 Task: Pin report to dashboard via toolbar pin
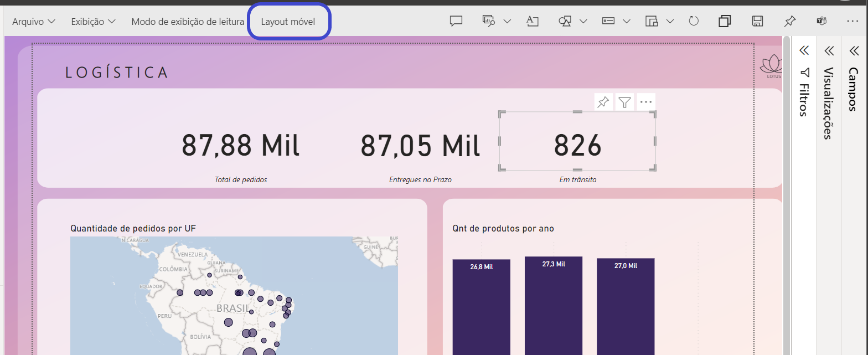(790, 21)
